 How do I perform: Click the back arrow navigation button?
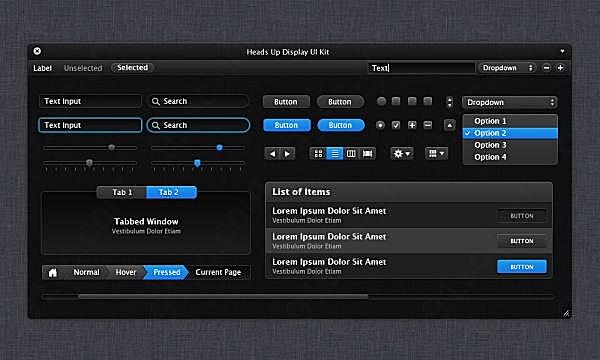pos(272,154)
